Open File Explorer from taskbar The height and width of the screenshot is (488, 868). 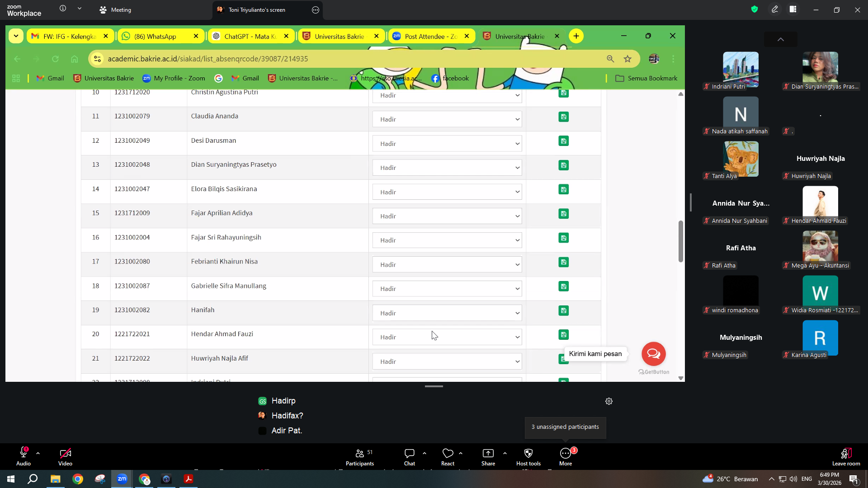[x=55, y=479]
